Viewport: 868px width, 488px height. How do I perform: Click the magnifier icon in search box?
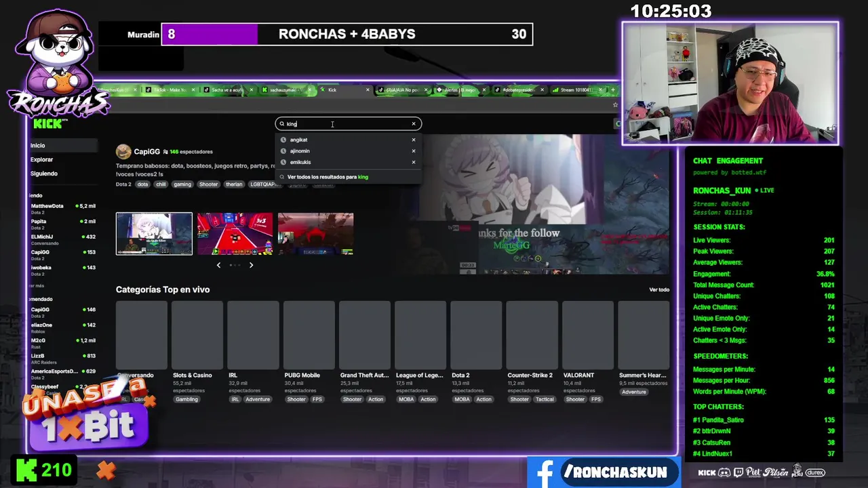click(282, 124)
